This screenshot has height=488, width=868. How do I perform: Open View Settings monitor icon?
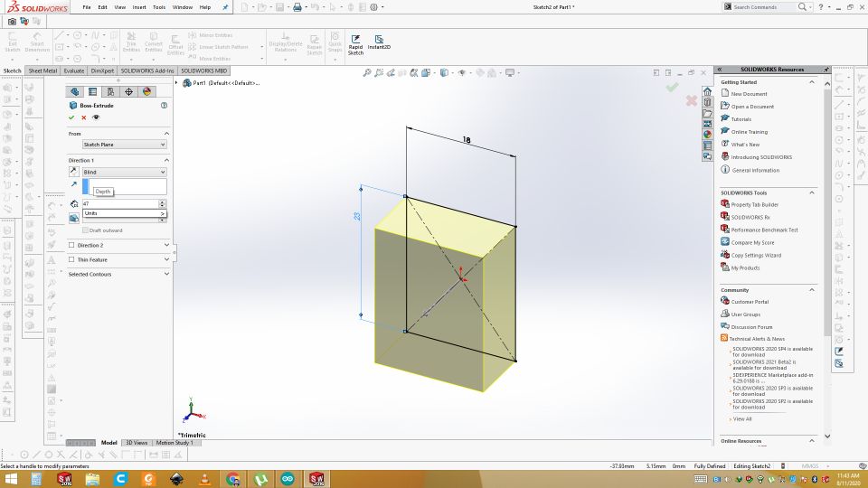pyautogui.click(x=510, y=72)
